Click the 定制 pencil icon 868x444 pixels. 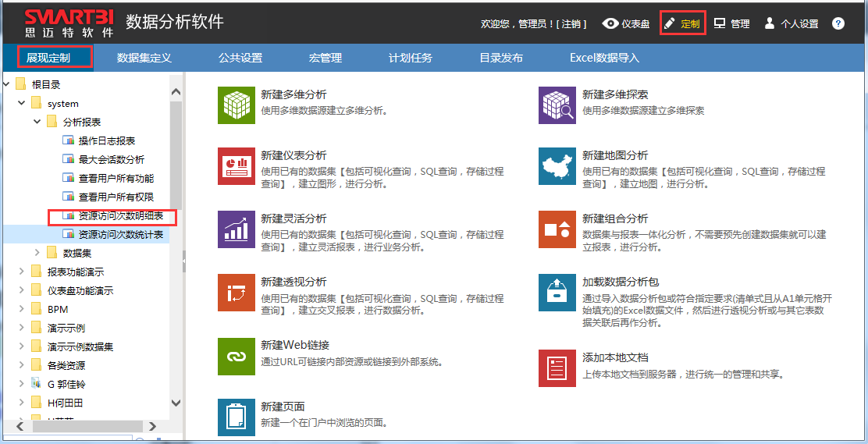(670, 23)
